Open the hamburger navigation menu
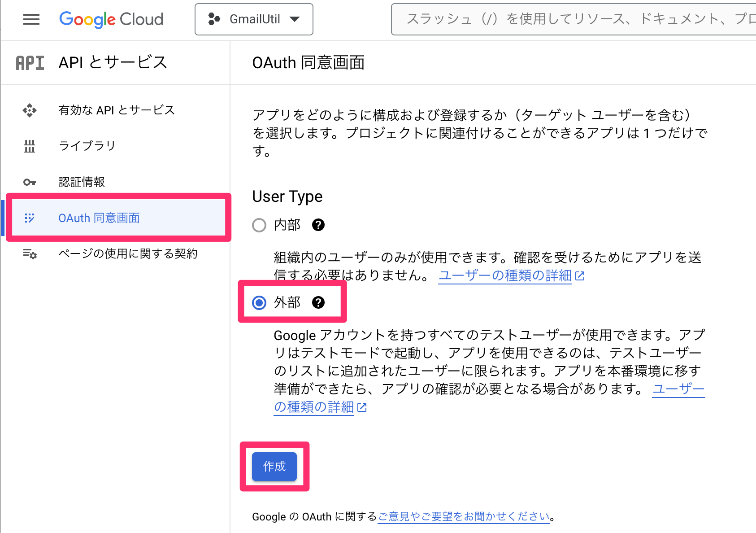Image resolution: width=756 pixels, height=533 pixels. [x=31, y=19]
